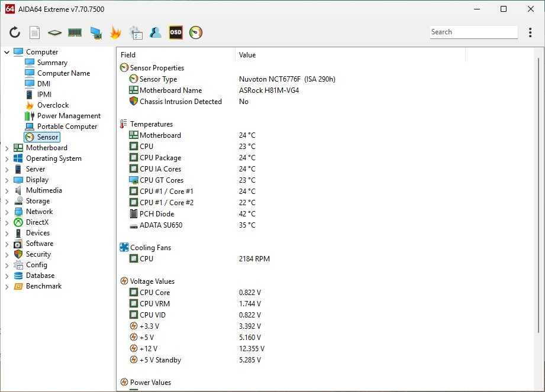Select the Sensor tree item
The height and width of the screenshot is (392, 545).
point(42,137)
